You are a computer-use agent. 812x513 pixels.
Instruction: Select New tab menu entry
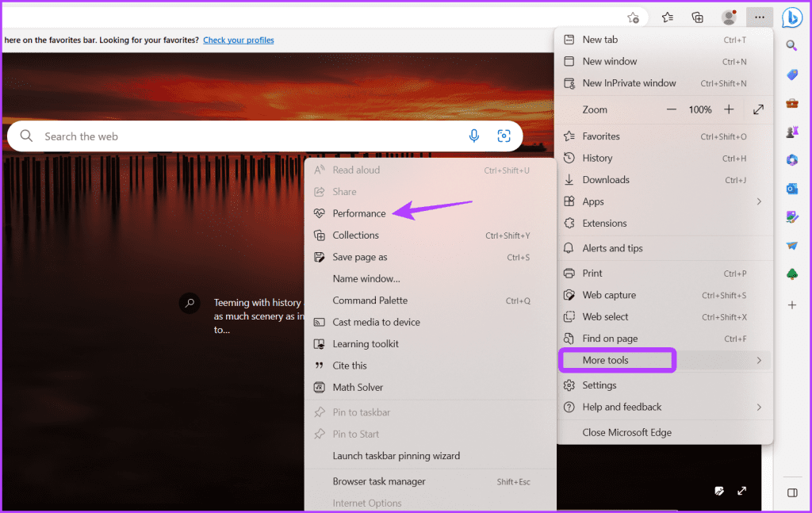pyautogui.click(x=665, y=40)
